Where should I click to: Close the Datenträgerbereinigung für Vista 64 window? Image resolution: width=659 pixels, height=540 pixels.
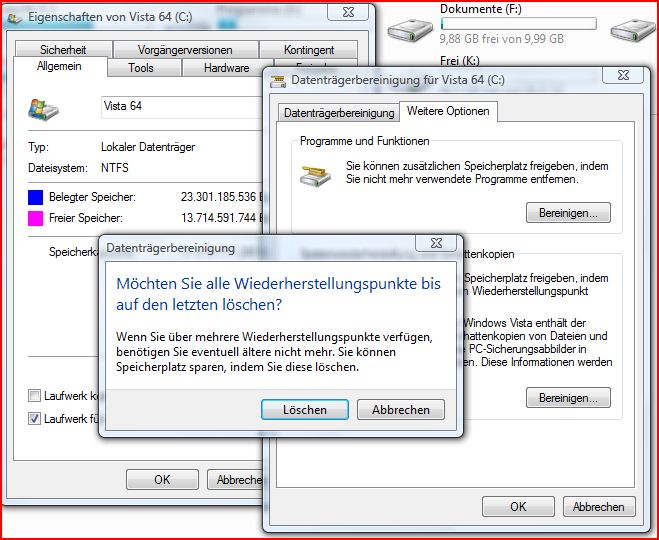pos(623,75)
